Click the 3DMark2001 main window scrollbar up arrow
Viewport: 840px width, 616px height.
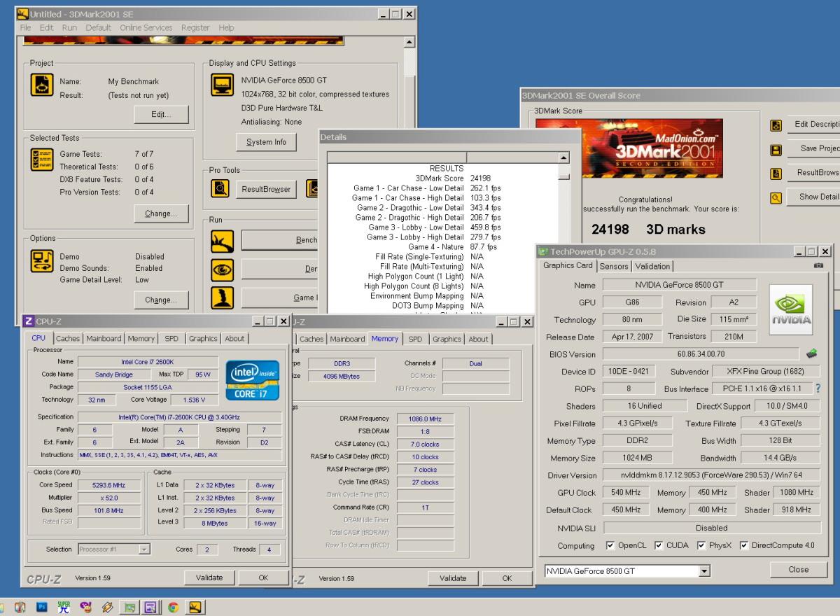click(x=409, y=42)
